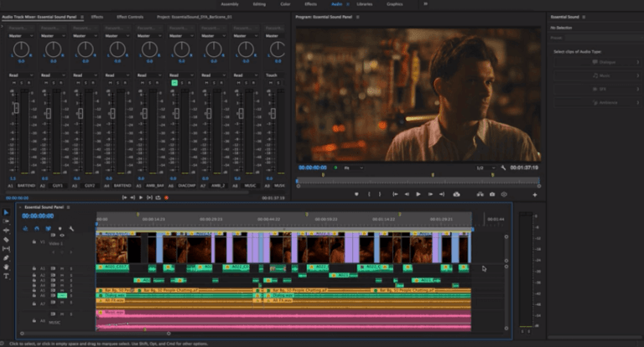Viewport: 644px width, 347px height.
Task: Show effects and sends expander arrow
Action: pyautogui.click(x=3, y=27)
